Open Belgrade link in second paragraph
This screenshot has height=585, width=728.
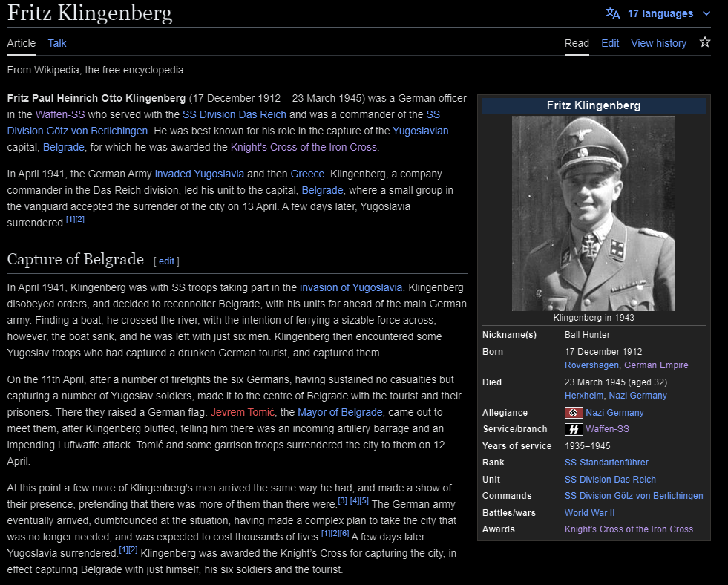coord(322,190)
